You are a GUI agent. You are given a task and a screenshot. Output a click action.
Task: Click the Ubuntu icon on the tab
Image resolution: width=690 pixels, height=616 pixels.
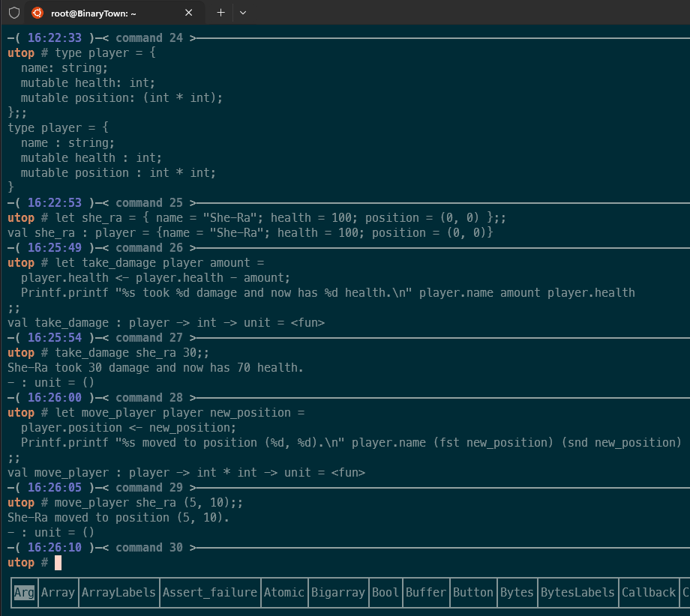point(37,13)
